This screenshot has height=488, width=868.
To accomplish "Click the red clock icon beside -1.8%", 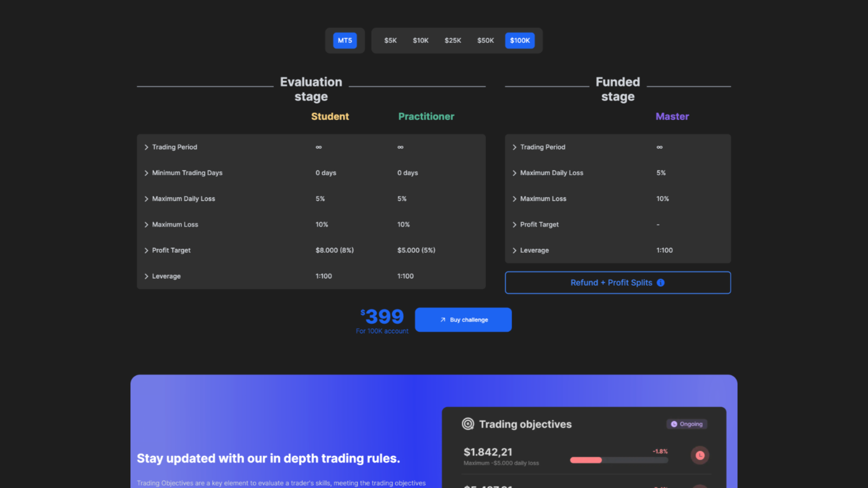I will pos(700,455).
